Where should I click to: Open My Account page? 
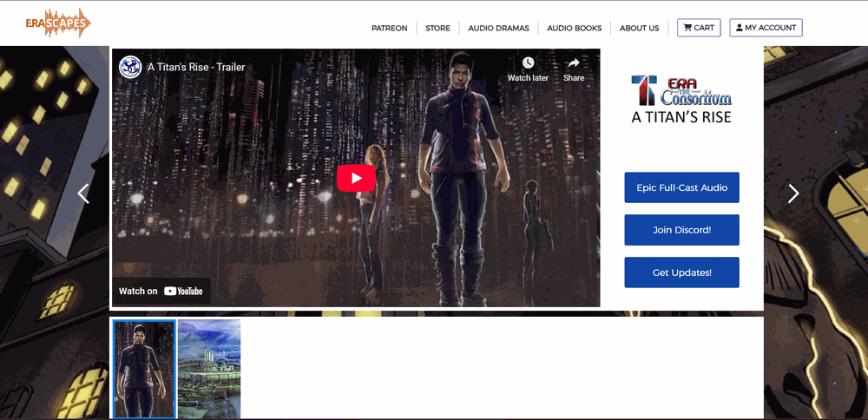(766, 28)
